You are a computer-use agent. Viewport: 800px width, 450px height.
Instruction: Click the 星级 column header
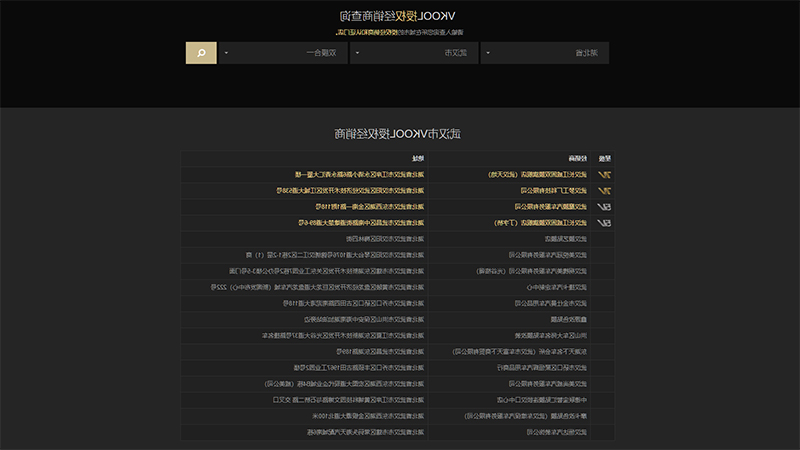605,159
